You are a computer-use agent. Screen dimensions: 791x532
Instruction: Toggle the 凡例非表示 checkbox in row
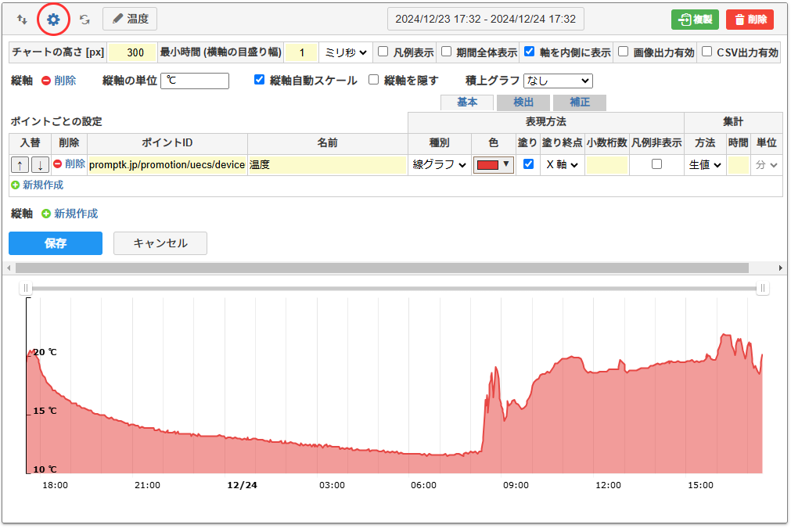point(656,164)
